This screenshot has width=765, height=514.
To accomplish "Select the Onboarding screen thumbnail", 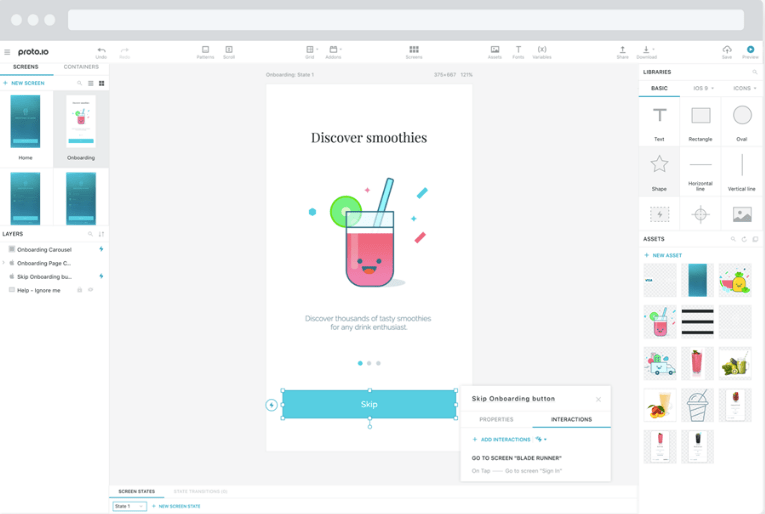I will [81, 121].
